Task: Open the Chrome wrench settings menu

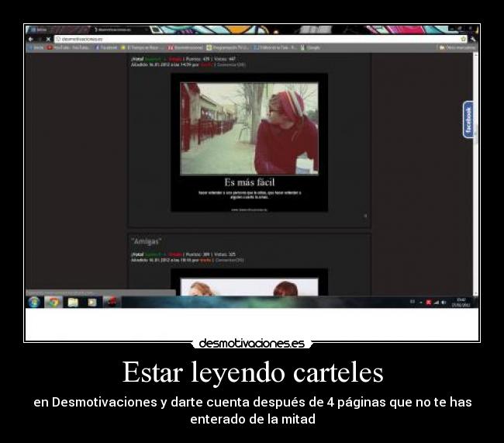Action: (472, 39)
